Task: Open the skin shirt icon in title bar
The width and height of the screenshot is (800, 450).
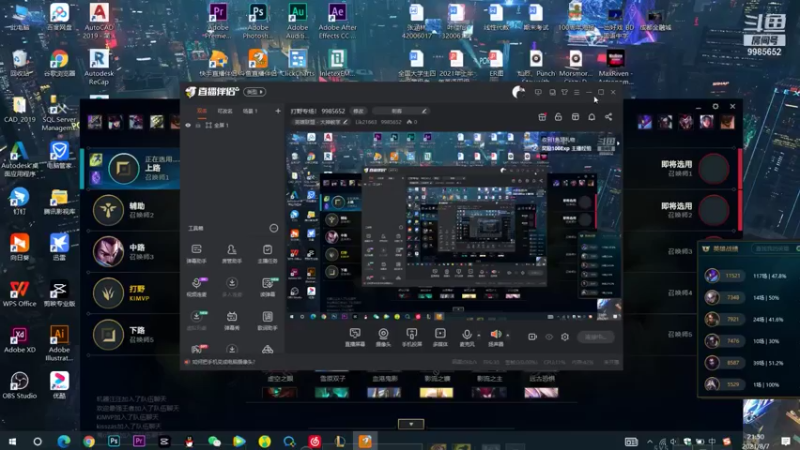Action: 564,92
